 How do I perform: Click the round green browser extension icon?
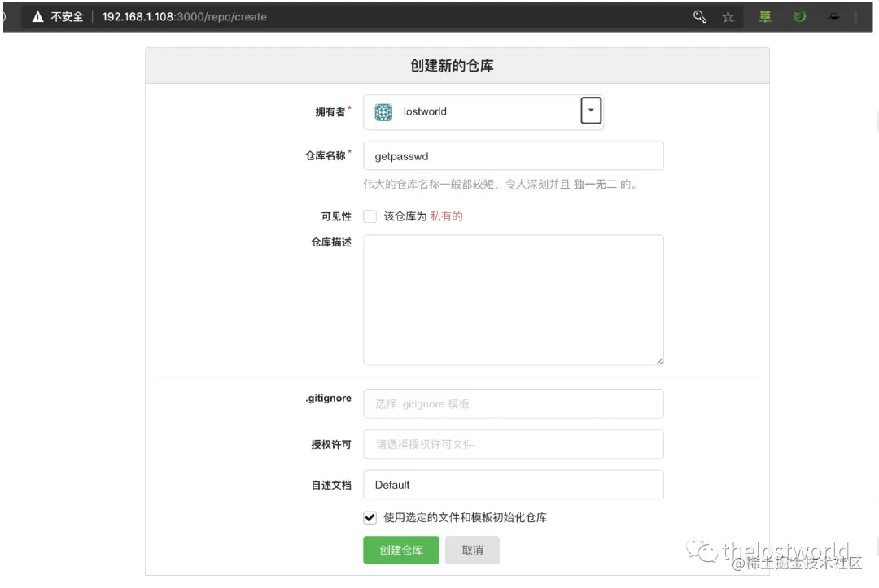pos(799,16)
